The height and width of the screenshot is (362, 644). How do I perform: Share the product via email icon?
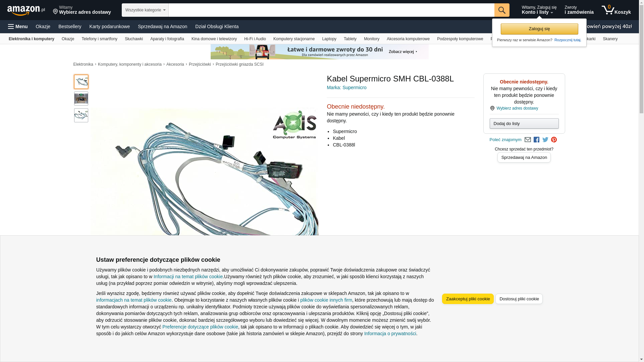[x=528, y=140]
